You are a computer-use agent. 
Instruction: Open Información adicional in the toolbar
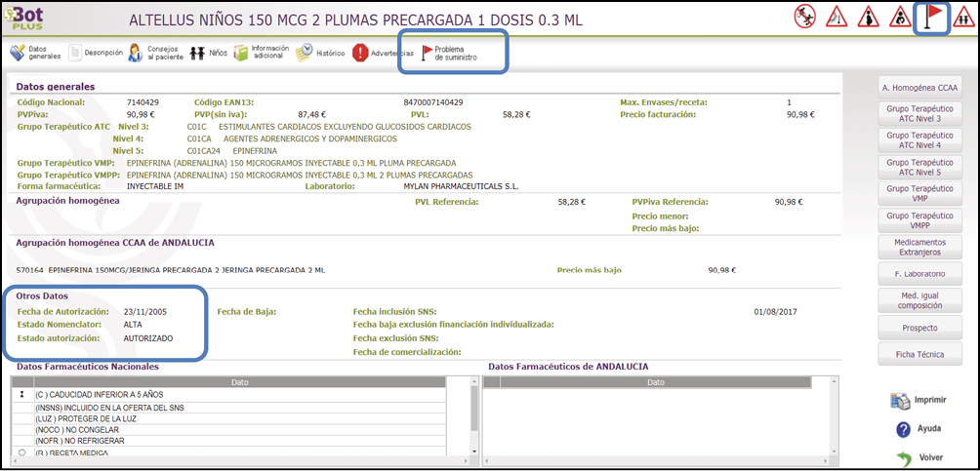[260, 53]
